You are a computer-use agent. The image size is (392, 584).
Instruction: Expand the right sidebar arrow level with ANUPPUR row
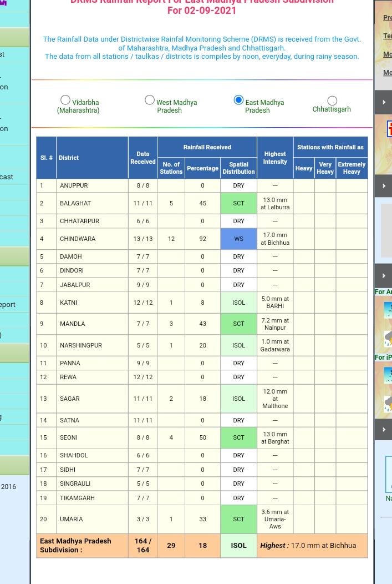tap(384, 186)
